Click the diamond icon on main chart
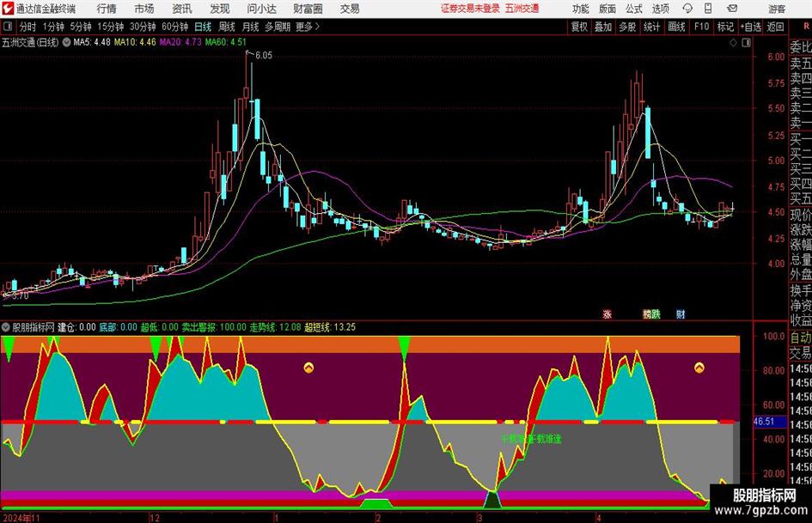Image resolution: width=812 pixels, height=523 pixels. [x=733, y=43]
